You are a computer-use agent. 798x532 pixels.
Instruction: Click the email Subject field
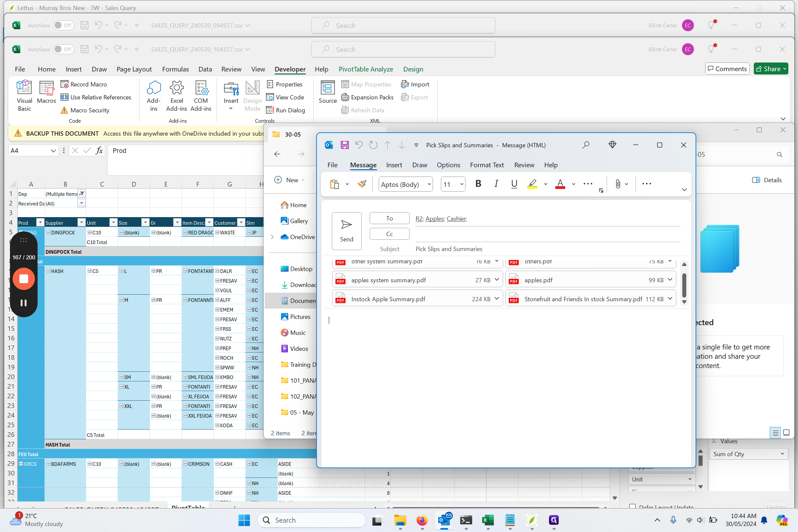click(548, 249)
